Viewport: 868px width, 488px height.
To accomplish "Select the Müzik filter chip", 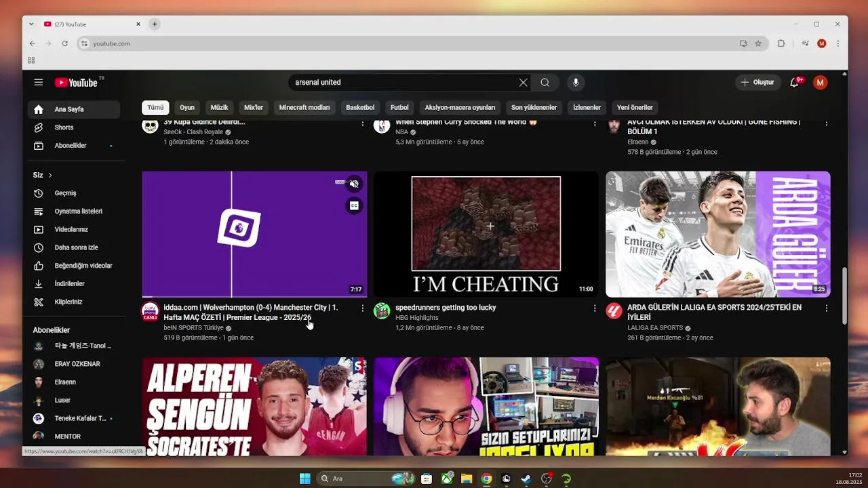I will click(219, 107).
